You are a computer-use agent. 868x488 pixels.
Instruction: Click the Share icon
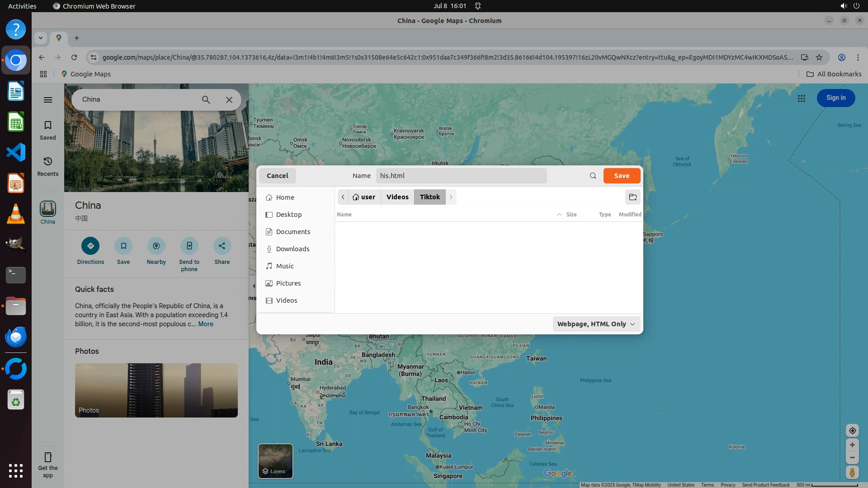222,246
